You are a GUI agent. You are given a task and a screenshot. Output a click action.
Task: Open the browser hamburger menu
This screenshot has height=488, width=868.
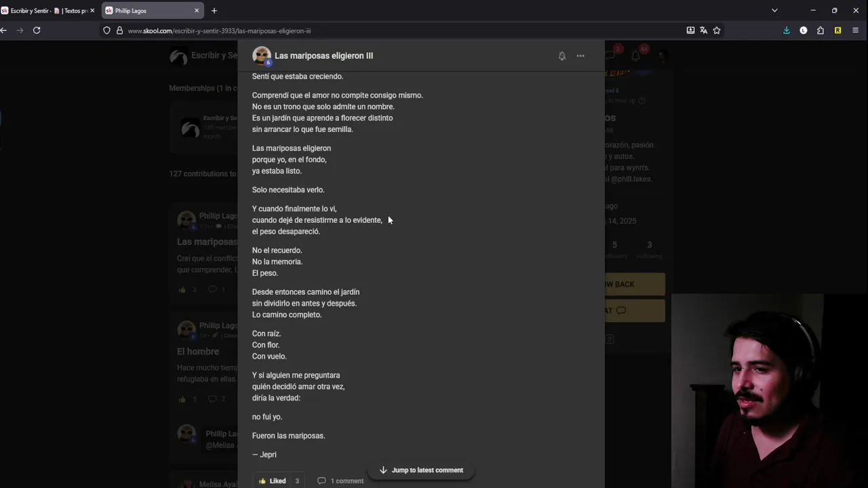point(855,30)
